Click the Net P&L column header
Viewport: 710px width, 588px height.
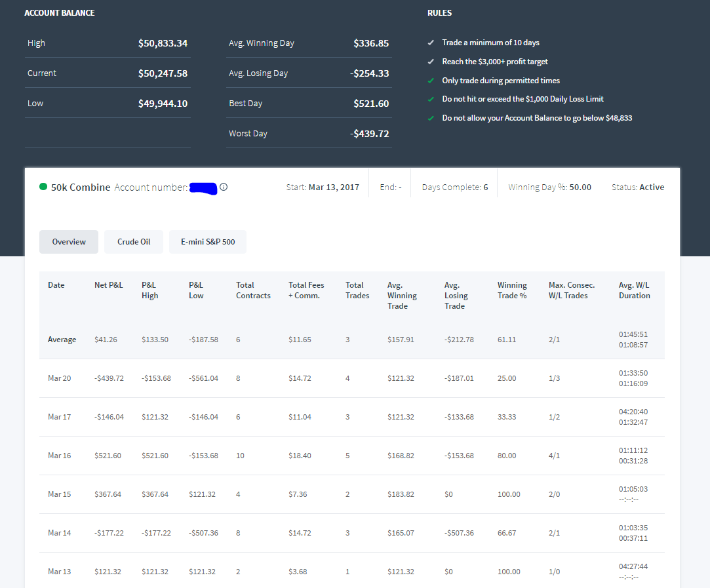109,285
